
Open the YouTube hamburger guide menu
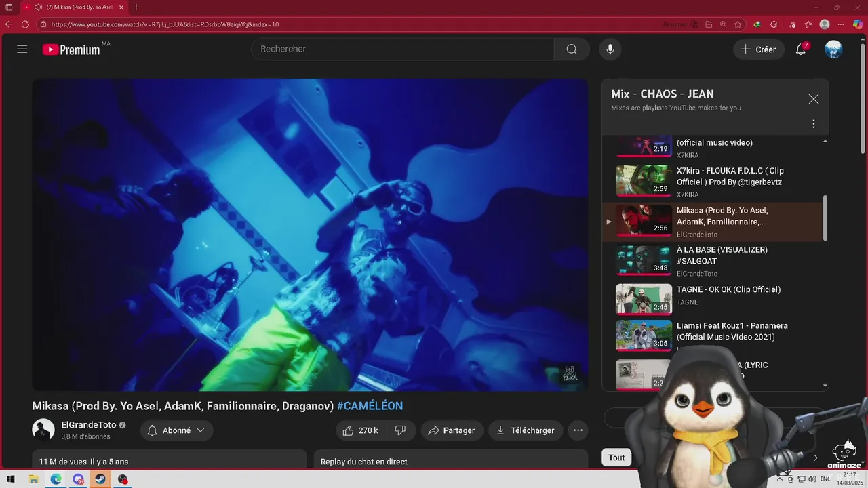(22, 49)
